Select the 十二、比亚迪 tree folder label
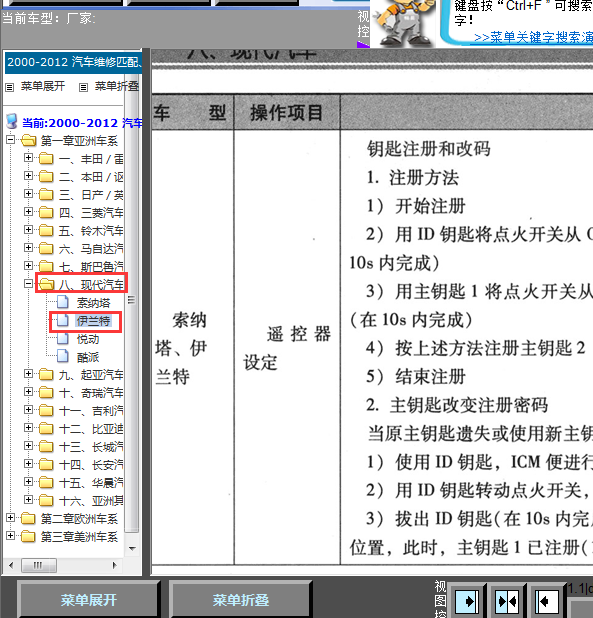593x618 pixels. coord(91,428)
